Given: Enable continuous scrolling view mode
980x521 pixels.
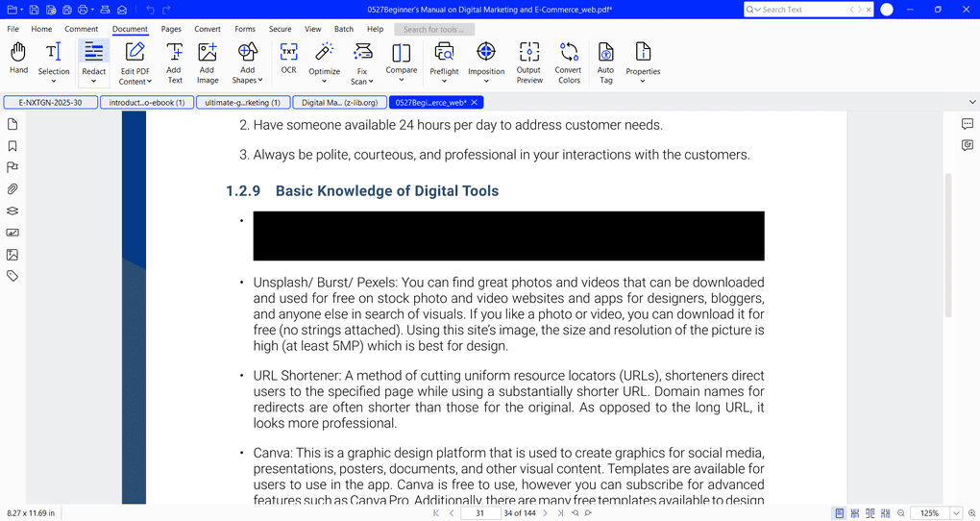Looking at the screenshot, I should (x=854, y=513).
